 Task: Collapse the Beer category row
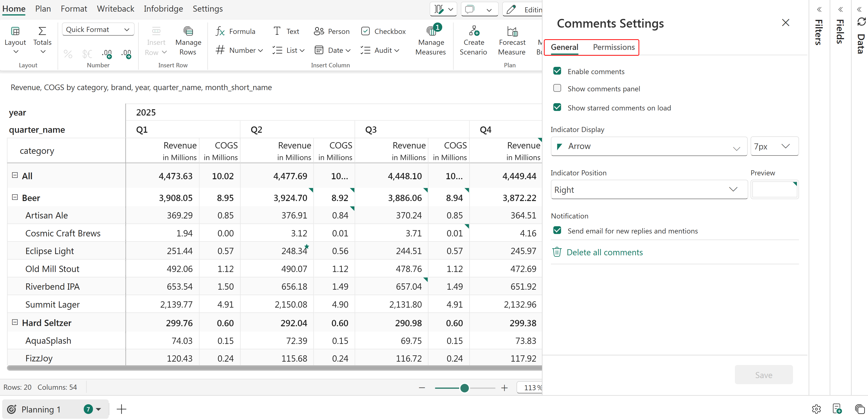tap(15, 197)
